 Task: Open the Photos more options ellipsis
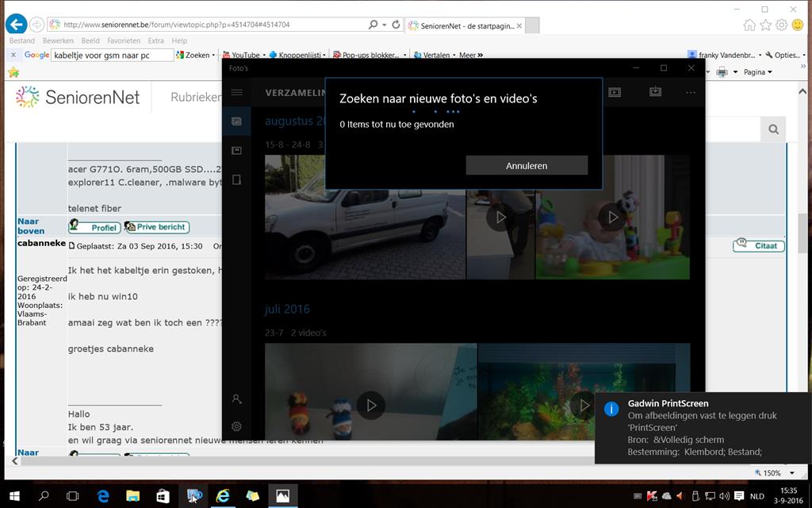690,92
